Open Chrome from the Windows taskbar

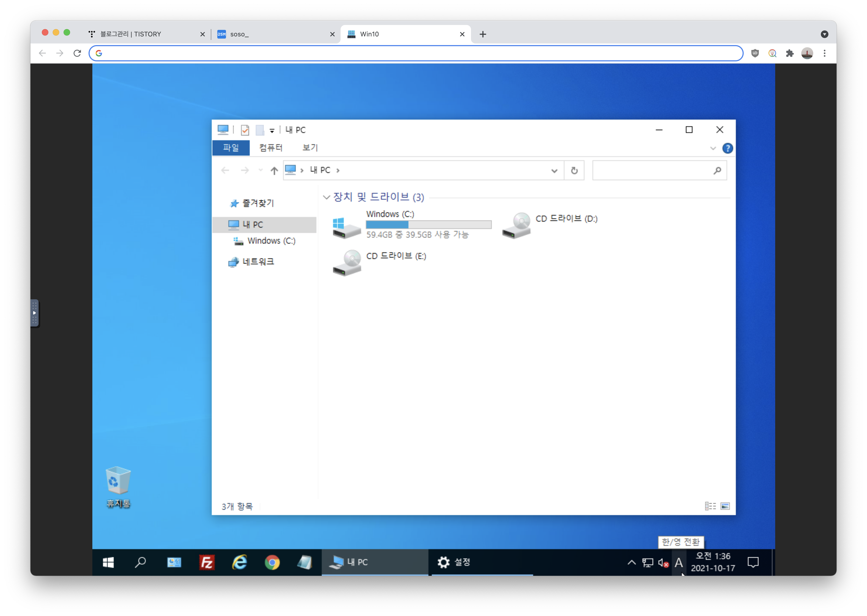point(272,562)
